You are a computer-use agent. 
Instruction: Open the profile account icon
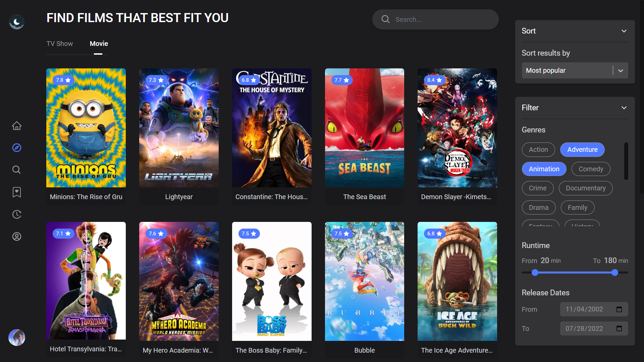tap(17, 237)
